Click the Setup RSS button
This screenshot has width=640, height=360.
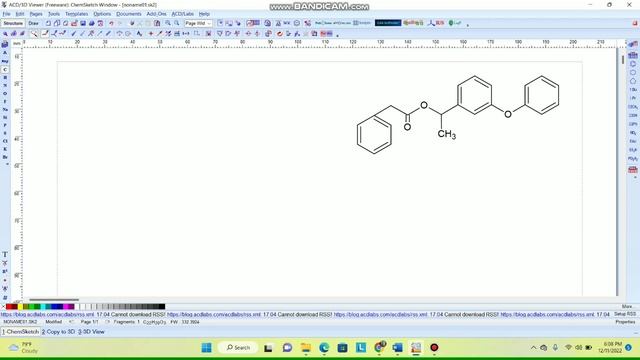[x=625, y=314]
